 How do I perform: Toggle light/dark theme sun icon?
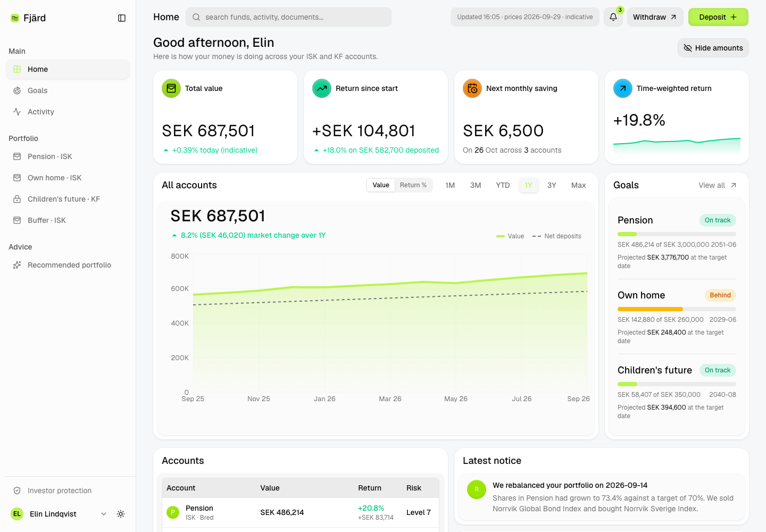click(x=121, y=514)
